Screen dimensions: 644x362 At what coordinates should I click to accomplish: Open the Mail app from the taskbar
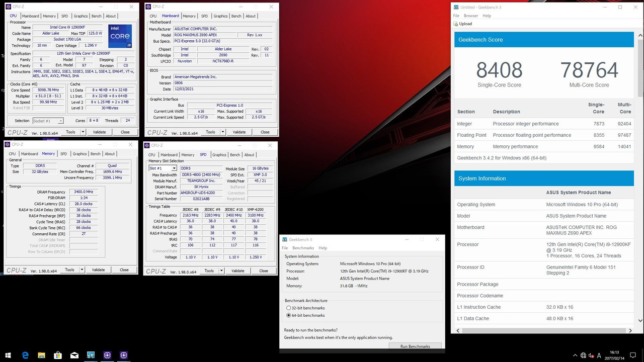(74, 355)
